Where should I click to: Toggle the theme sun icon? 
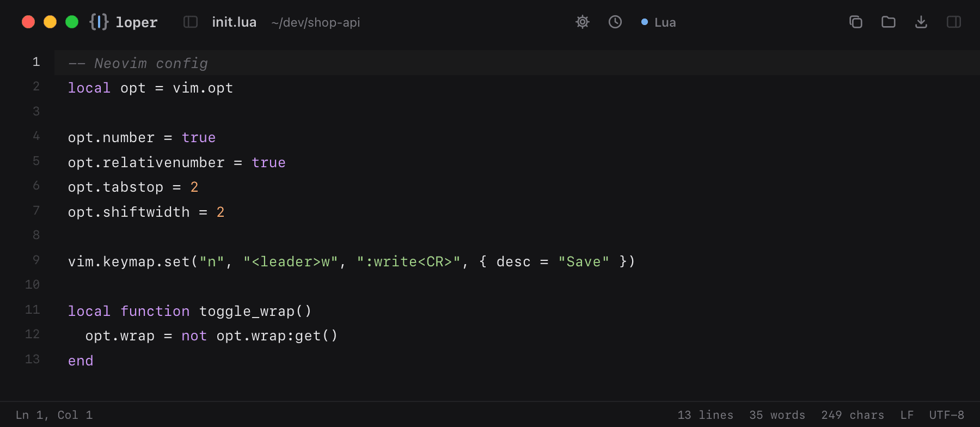click(x=583, y=22)
